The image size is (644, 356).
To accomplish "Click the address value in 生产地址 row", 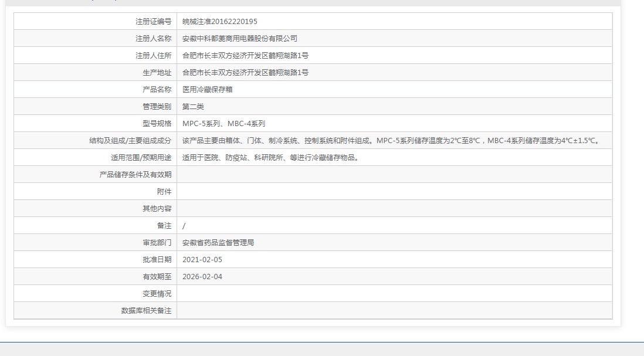I will coord(245,73).
